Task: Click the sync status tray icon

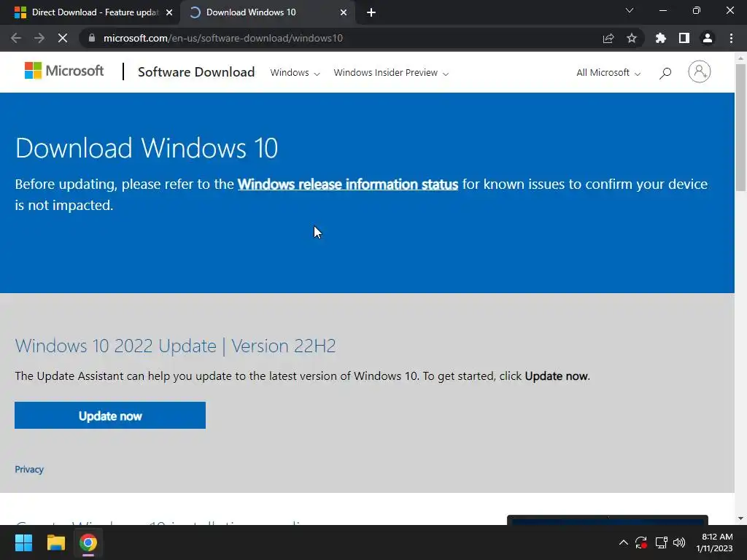Action: click(641, 542)
